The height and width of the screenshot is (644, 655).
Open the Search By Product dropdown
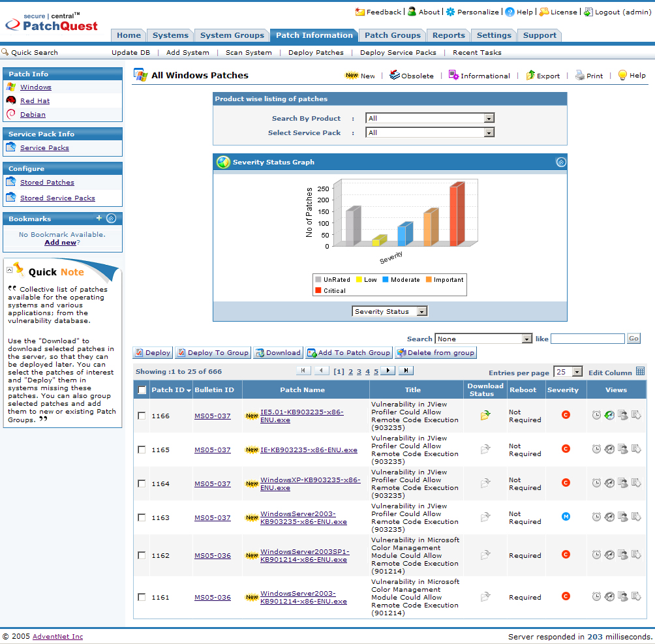click(430, 118)
